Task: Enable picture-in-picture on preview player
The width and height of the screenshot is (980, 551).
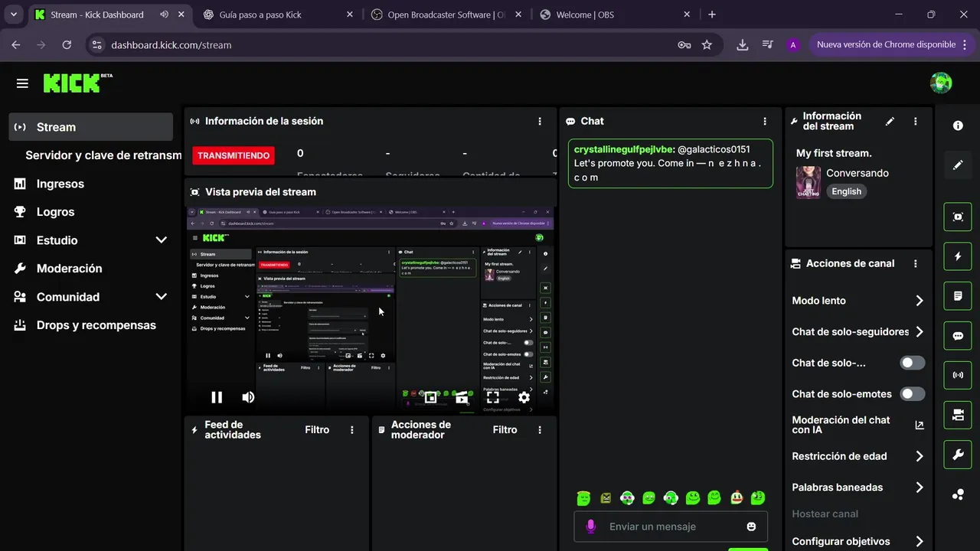Action: coord(431,397)
